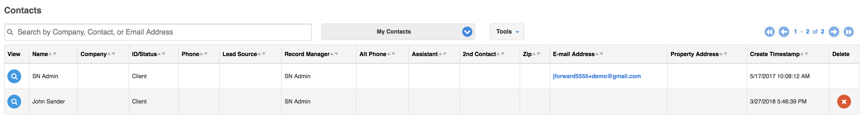Open the My Contacts dropdown
The width and height of the screenshot is (868, 137).
tap(398, 32)
